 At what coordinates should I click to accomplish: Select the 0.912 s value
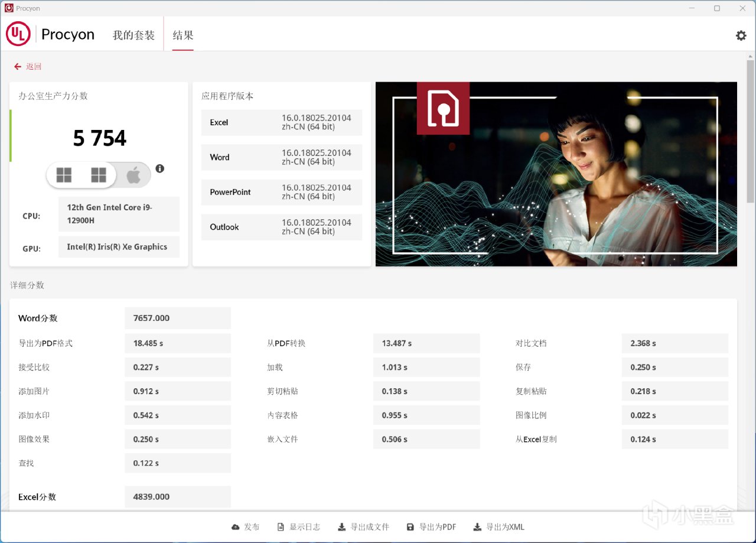[x=146, y=391]
